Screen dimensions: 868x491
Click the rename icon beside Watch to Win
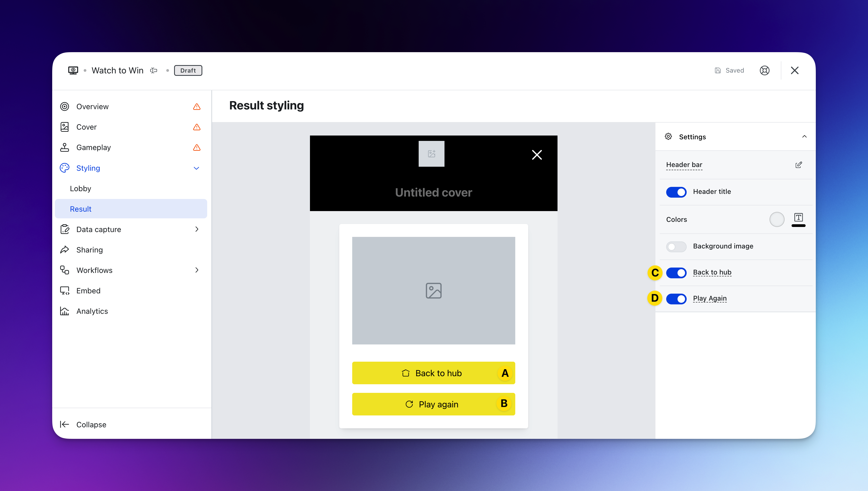point(154,70)
